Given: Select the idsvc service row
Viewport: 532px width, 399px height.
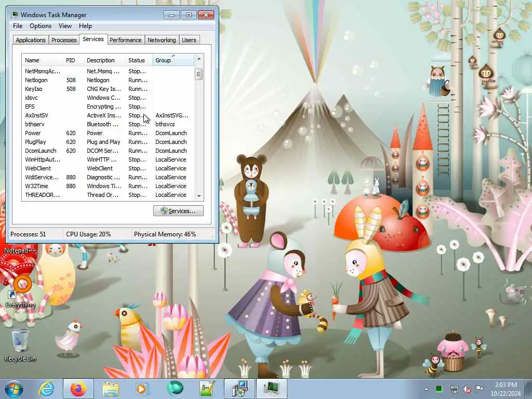Looking at the screenshot, I should 108,98.
